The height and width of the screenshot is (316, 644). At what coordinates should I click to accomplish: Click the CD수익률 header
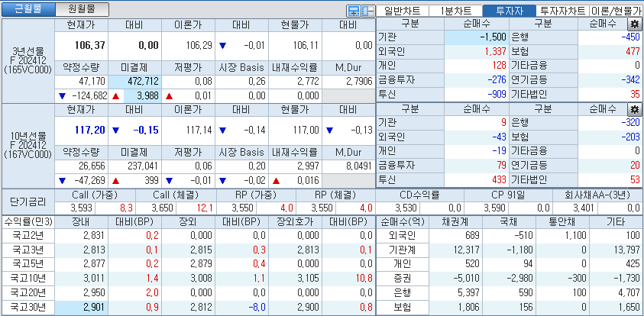click(419, 195)
